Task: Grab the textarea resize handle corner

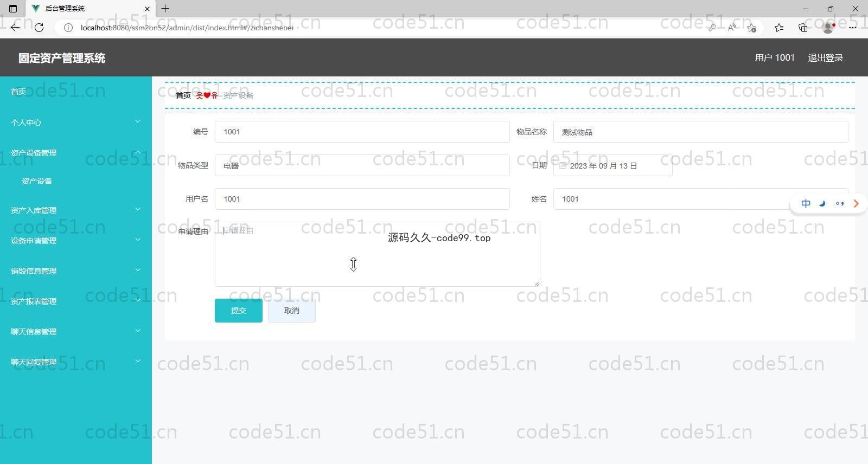Action: (537, 283)
